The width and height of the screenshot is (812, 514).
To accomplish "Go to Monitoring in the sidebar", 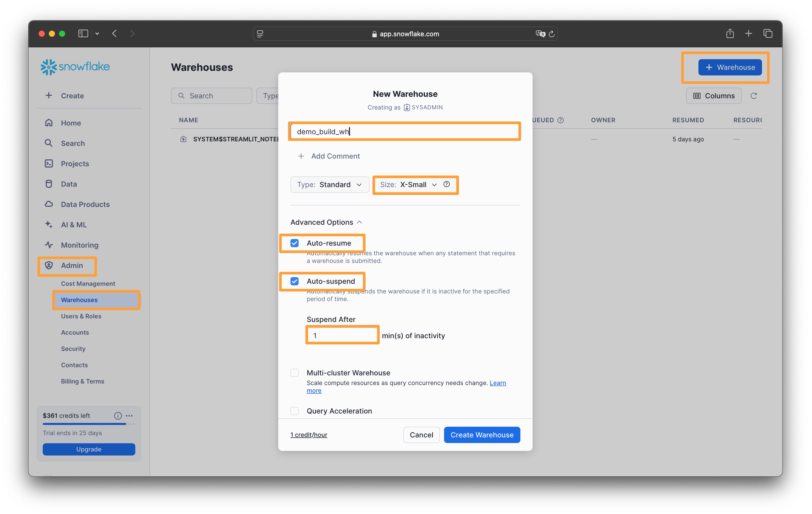I will (79, 245).
